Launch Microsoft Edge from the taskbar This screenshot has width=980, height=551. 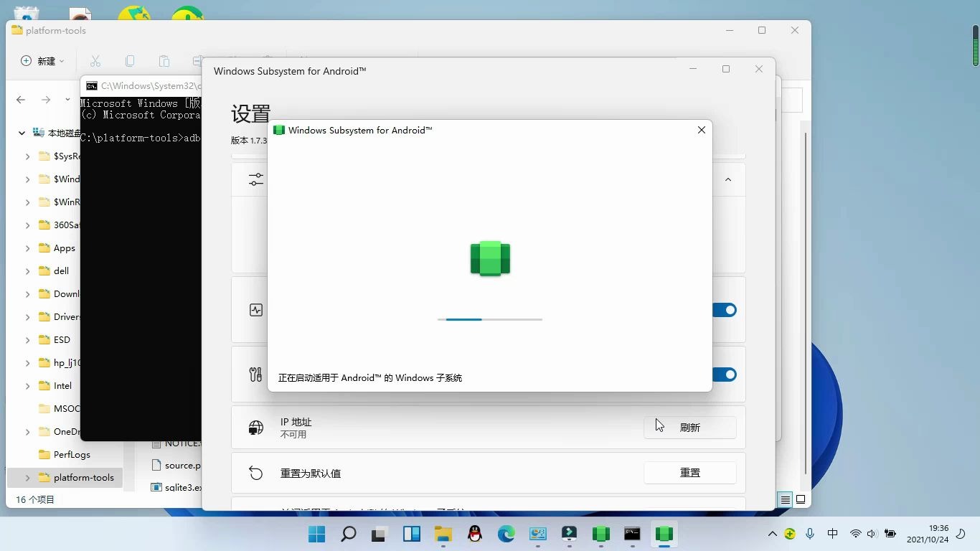tap(507, 534)
